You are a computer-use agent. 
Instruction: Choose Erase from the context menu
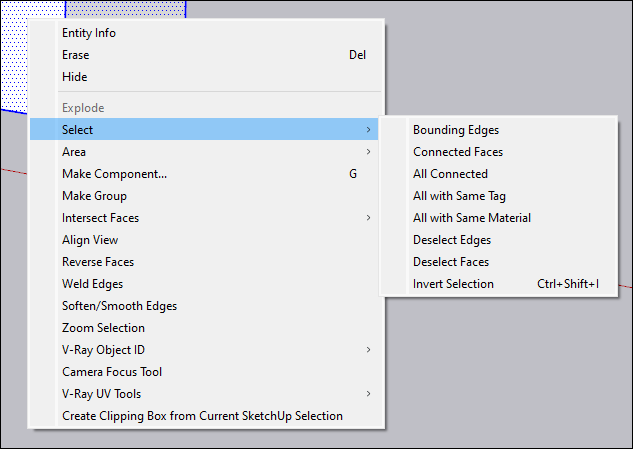75,55
